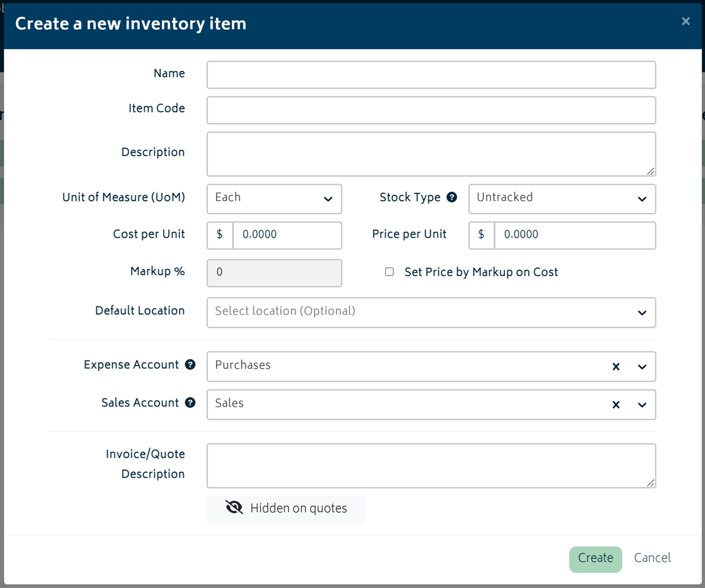Click the Expense Account help icon

[189, 365]
